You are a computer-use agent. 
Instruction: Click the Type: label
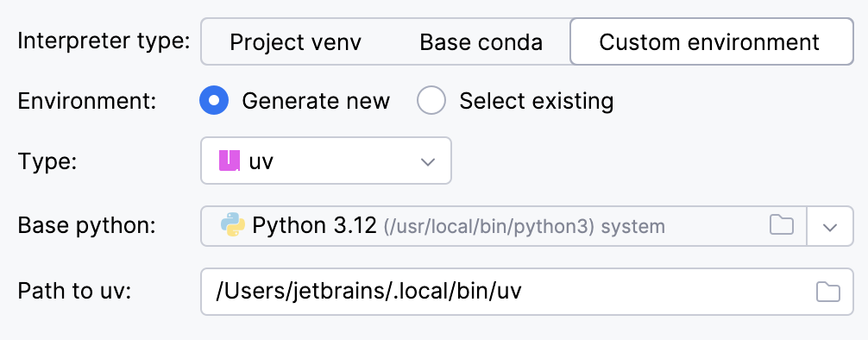pos(47,161)
